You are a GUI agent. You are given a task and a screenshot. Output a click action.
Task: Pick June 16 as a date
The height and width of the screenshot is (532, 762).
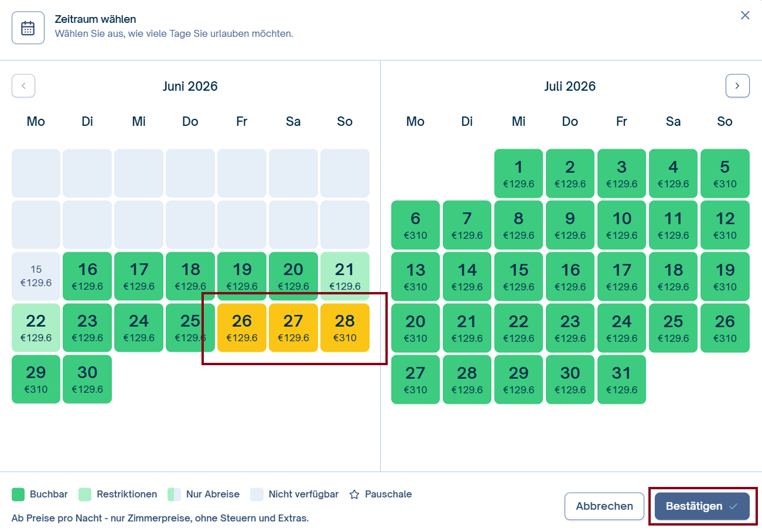[x=87, y=276]
